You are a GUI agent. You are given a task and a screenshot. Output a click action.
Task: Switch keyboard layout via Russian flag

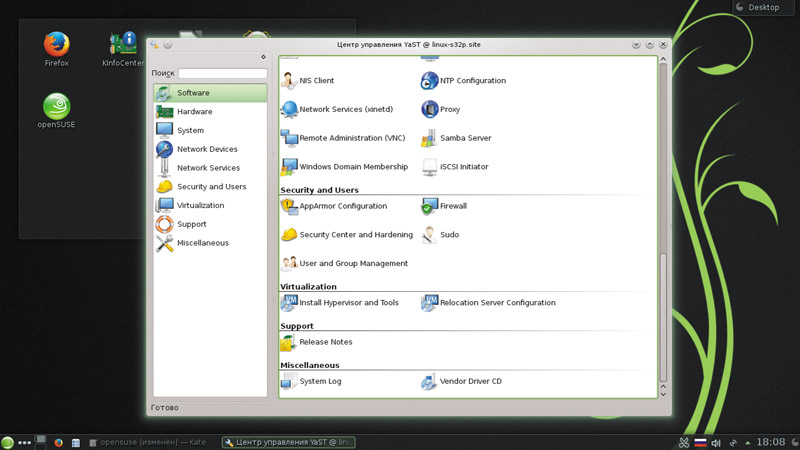pos(701,443)
